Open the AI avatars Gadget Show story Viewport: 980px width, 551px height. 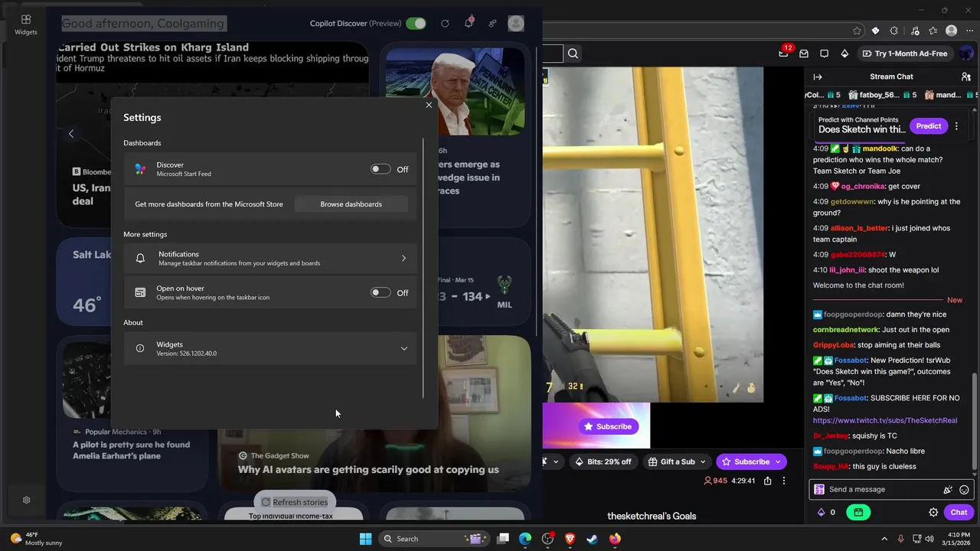click(367, 470)
